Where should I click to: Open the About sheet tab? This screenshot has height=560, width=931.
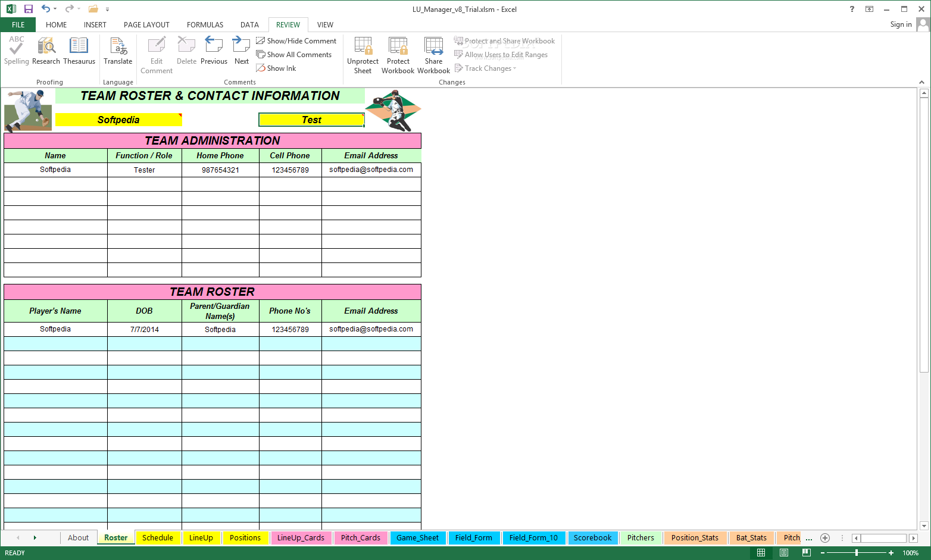coord(78,537)
